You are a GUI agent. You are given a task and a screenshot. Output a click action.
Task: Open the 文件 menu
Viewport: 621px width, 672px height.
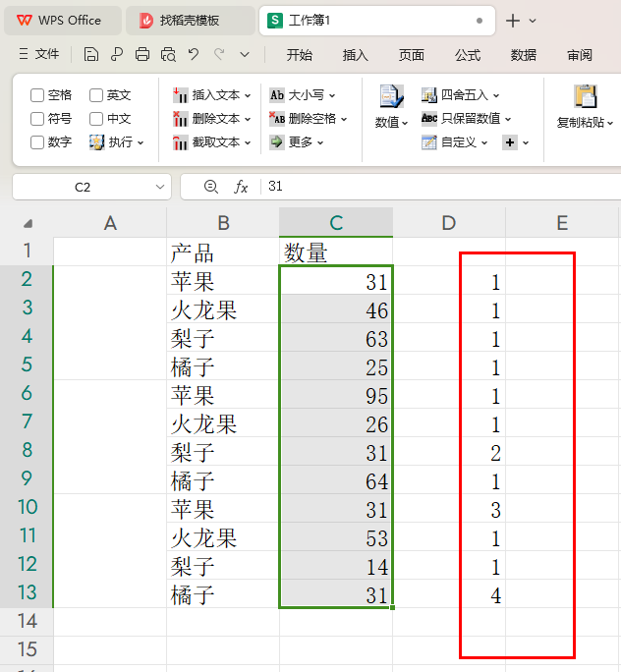pyautogui.click(x=39, y=55)
